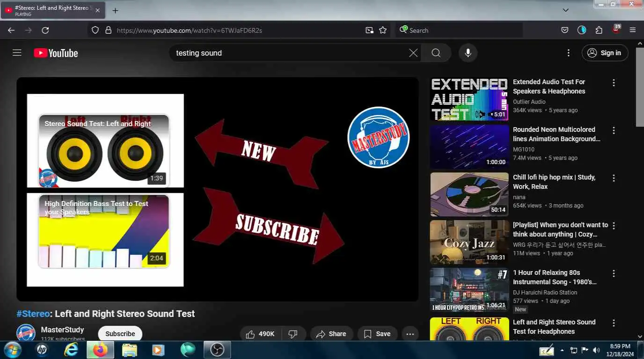This screenshot has width=644, height=359.
Task: Open options for Cozy Jazz playlist video
Action: [614, 226]
